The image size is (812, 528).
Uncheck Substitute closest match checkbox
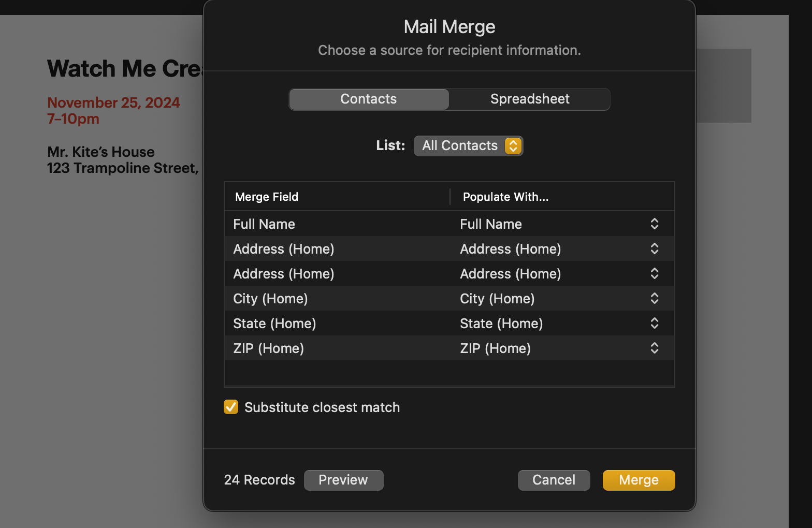point(231,407)
